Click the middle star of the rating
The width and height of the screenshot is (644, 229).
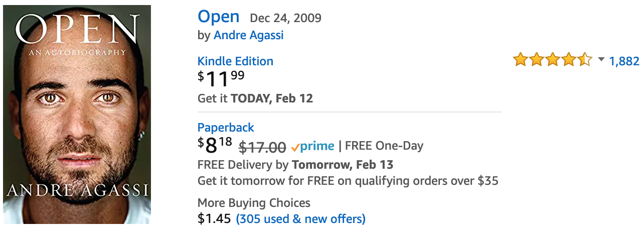pos(553,61)
